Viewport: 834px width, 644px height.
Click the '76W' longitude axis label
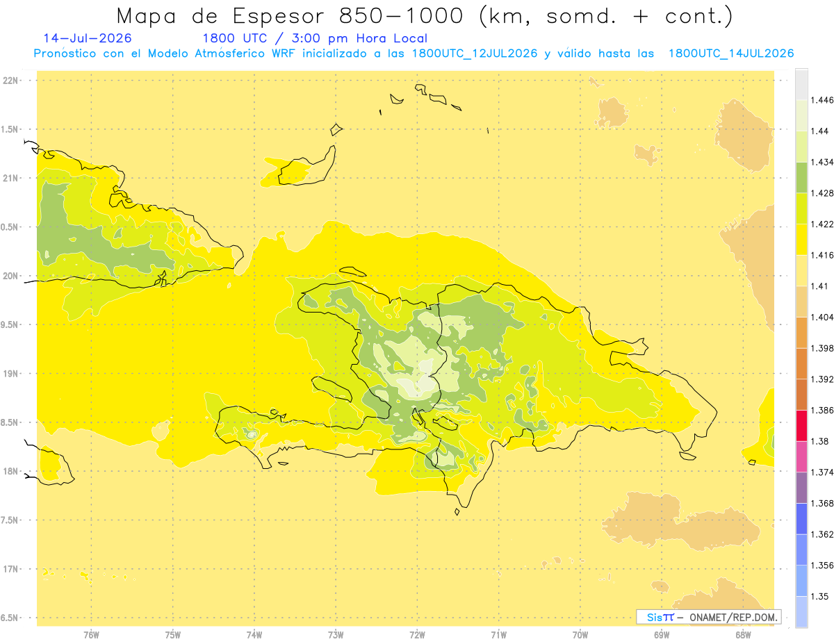click(x=91, y=634)
